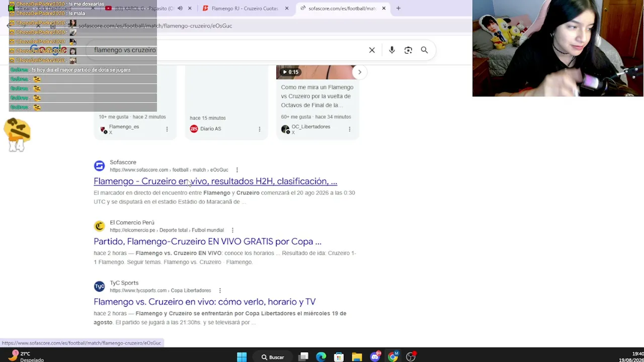The image size is (644, 362).
Task: Open the Diario AS source logo
Action: (x=194, y=129)
